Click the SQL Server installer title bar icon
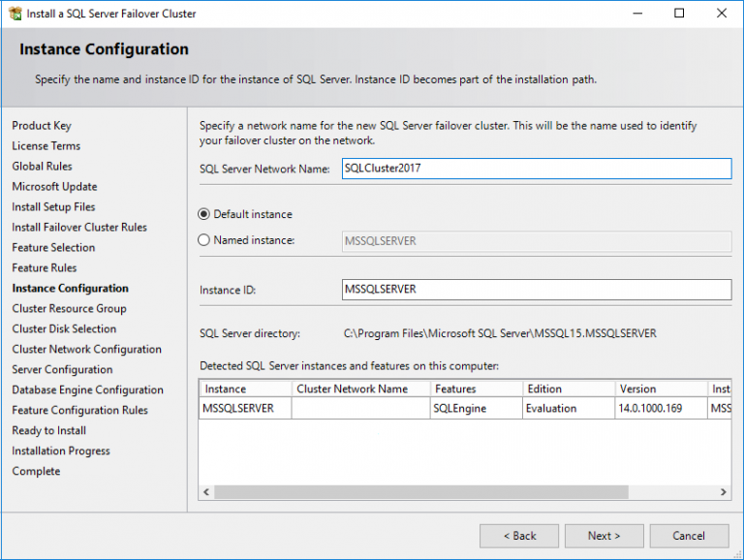 pyautogui.click(x=15, y=14)
